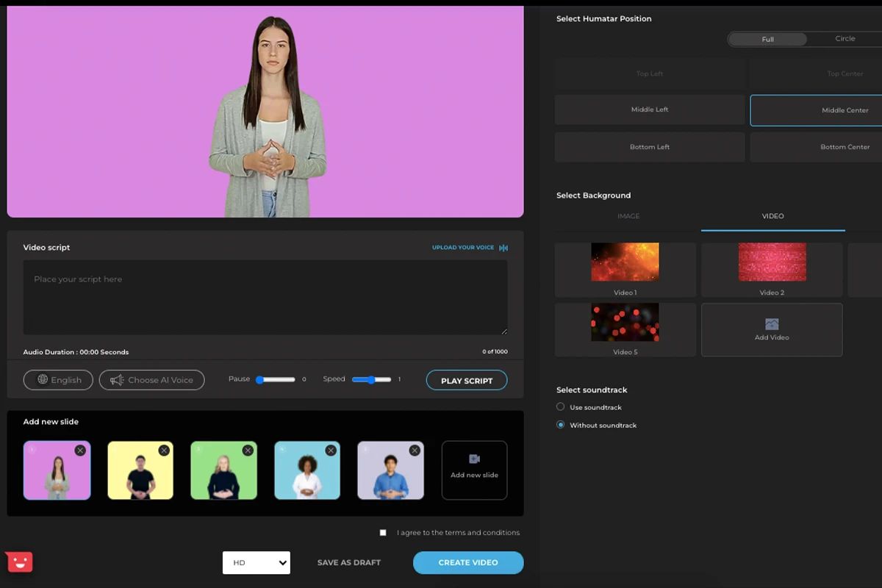Click the upload your voice waveform icon
The width and height of the screenshot is (882, 588).
503,248
